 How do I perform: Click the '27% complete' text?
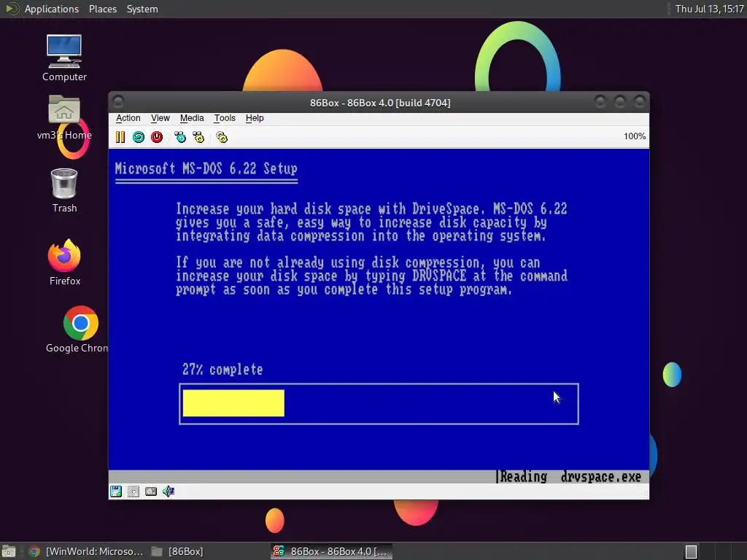point(222,370)
